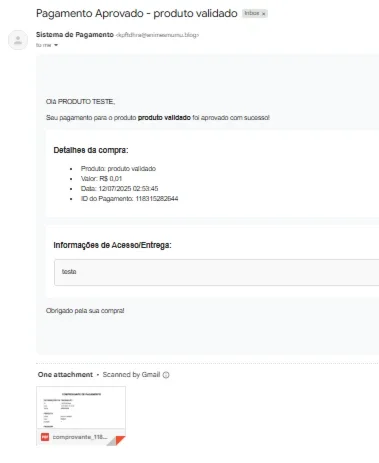Open the info icon beside Scanned by Gmail
The height and width of the screenshot is (463, 379).
click(166, 375)
